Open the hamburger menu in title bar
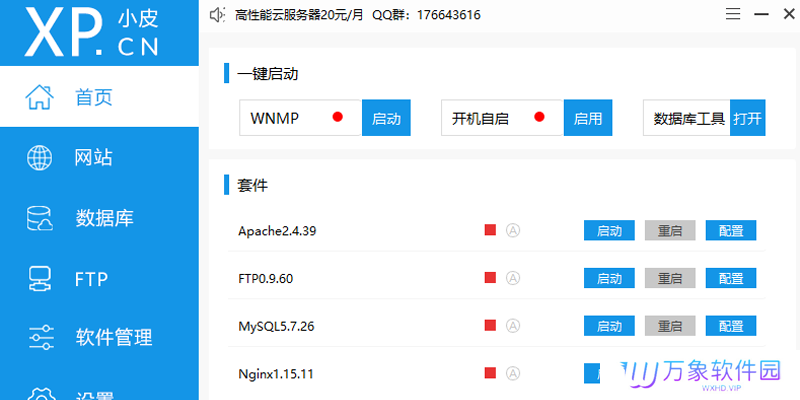This screenshot has width=800, height=400. tap(733, 14)
